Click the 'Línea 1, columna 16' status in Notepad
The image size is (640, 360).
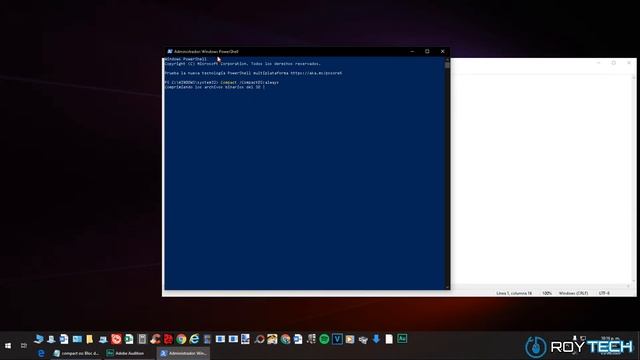(x=514, y=293)
